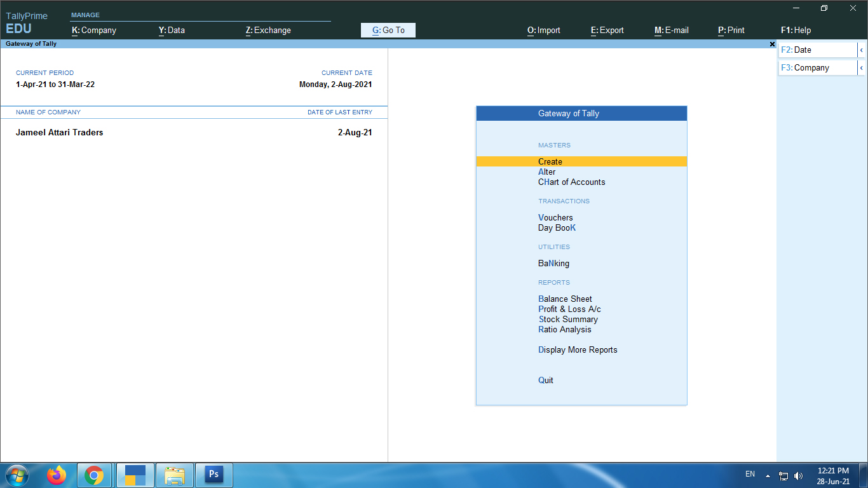
Task: Open the P: Print menu
Action: coord(731,30)
